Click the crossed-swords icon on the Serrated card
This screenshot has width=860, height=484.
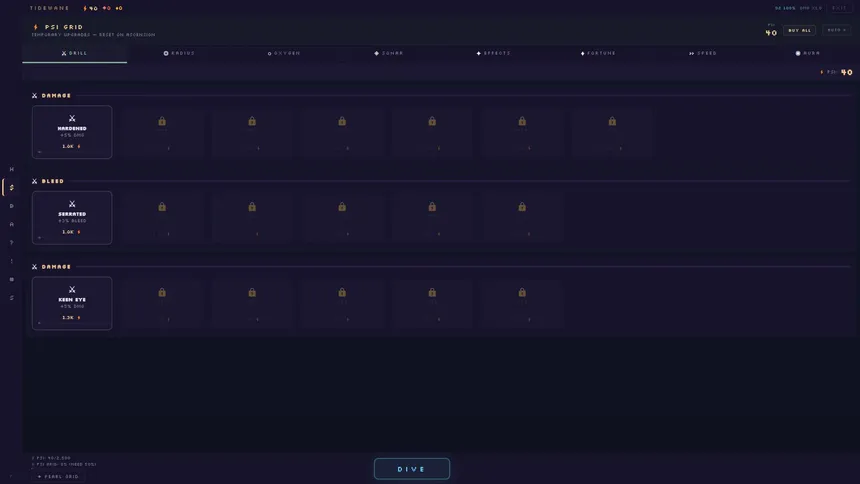72,204
